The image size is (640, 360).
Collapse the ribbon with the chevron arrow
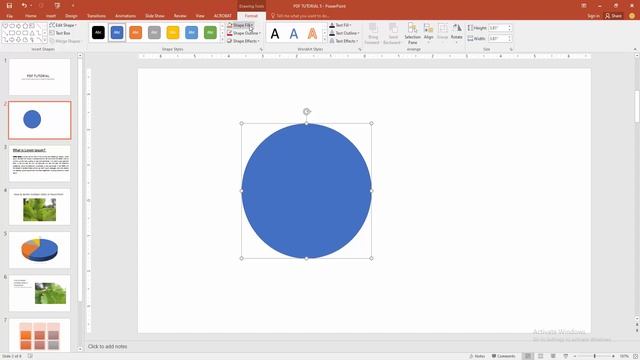[635, 49]
